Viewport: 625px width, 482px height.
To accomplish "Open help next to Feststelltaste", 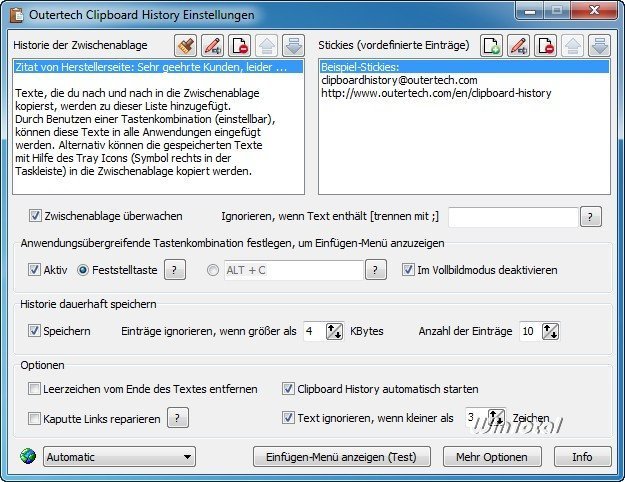I will (175, 270).
